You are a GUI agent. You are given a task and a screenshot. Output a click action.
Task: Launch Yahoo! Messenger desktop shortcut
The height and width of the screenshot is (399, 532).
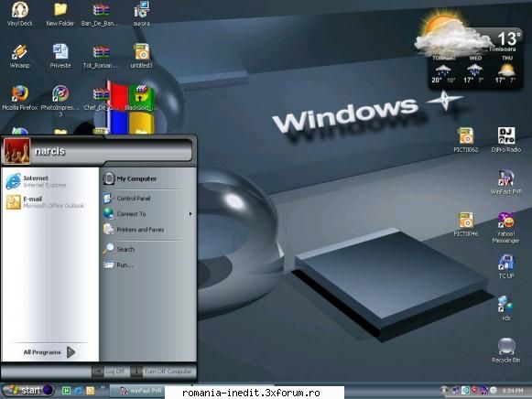point(505,227)
